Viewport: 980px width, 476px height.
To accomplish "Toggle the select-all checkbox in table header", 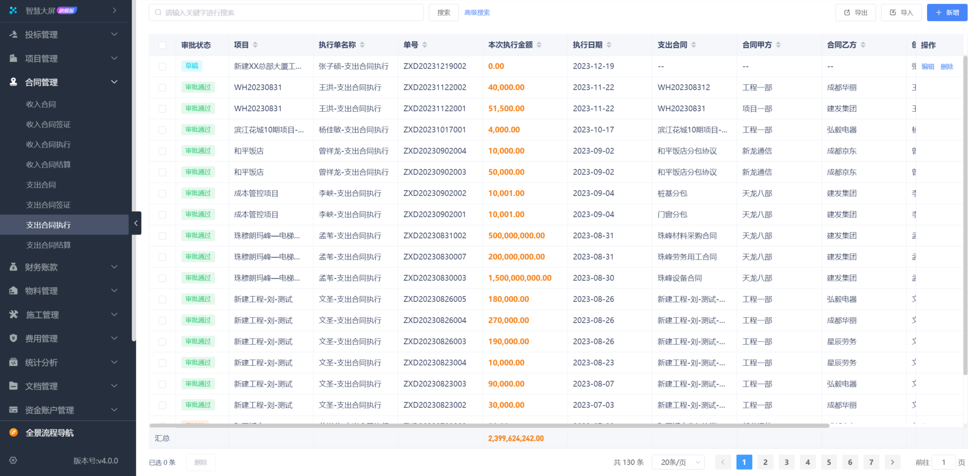I will 163,46.
